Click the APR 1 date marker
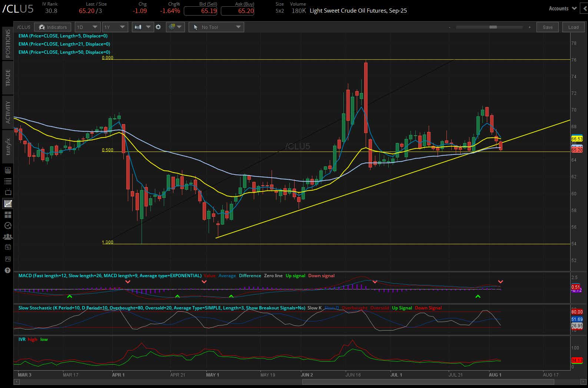Image resolution: width=588 pixels, height=388 pixels. pos(118,375)
